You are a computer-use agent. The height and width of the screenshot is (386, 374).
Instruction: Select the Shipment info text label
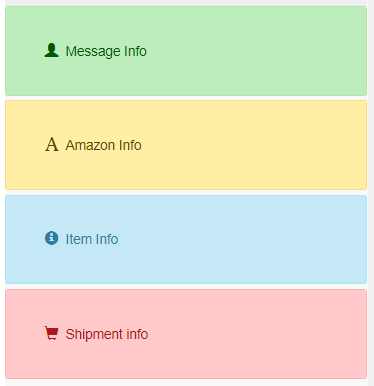[107, 334]
